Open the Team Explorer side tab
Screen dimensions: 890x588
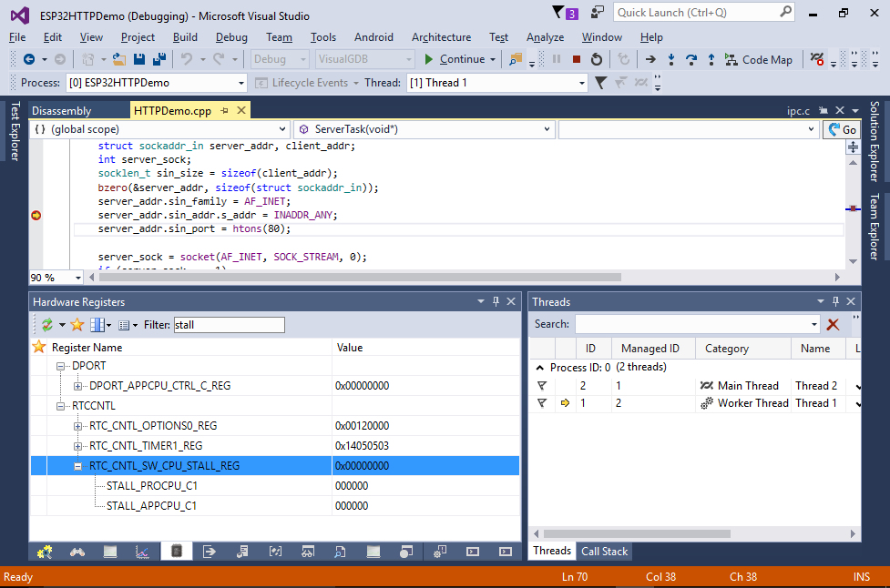point(875,227)
